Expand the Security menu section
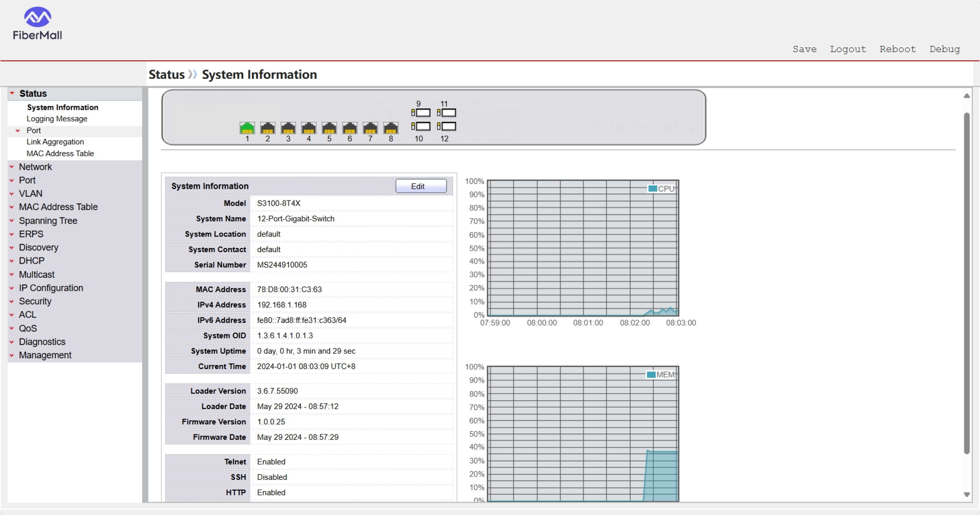The image size is (980, 515). click(x=35, y=301)
